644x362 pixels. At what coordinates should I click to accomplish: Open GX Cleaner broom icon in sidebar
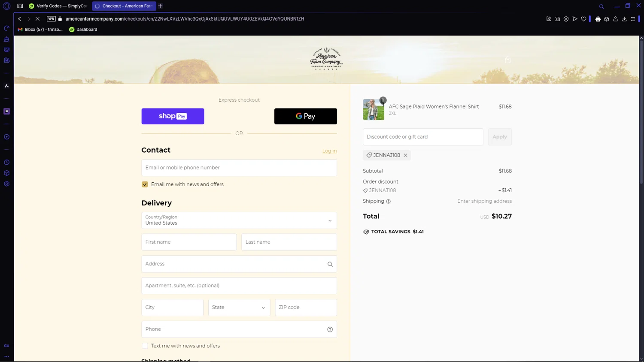6,39
